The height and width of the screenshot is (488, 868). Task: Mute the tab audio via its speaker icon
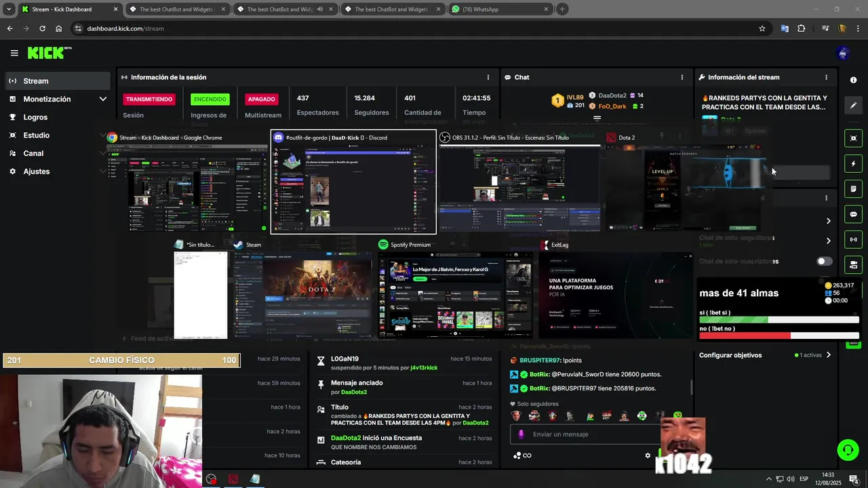(319, 9)
